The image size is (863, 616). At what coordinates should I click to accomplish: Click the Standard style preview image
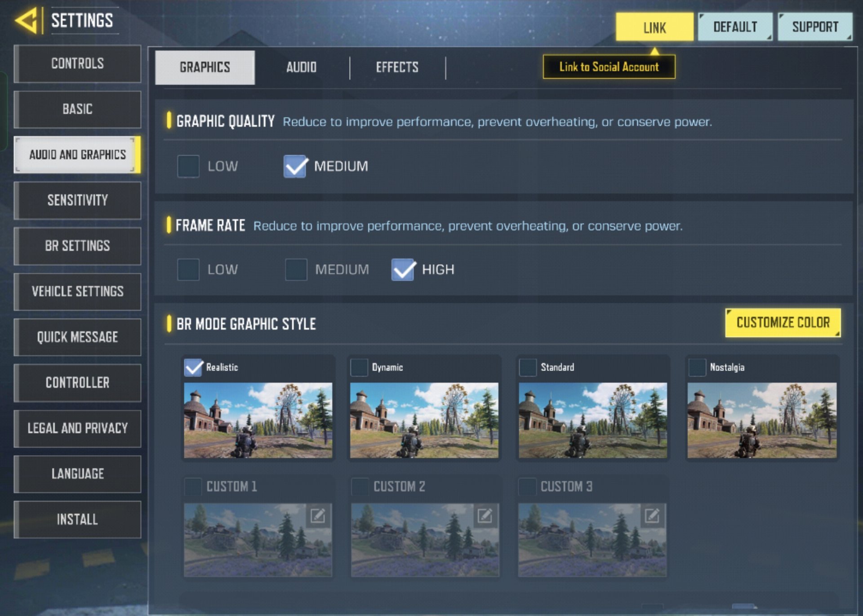tap(593, 421)
